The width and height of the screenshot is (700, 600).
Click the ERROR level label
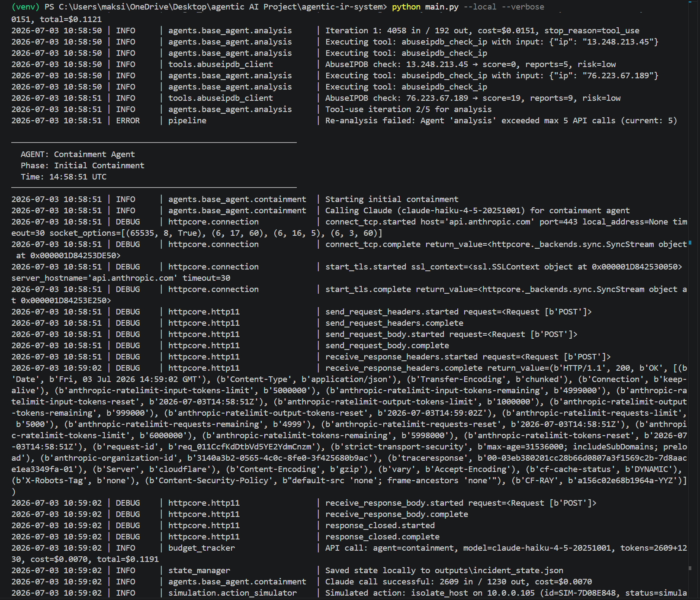128,120
